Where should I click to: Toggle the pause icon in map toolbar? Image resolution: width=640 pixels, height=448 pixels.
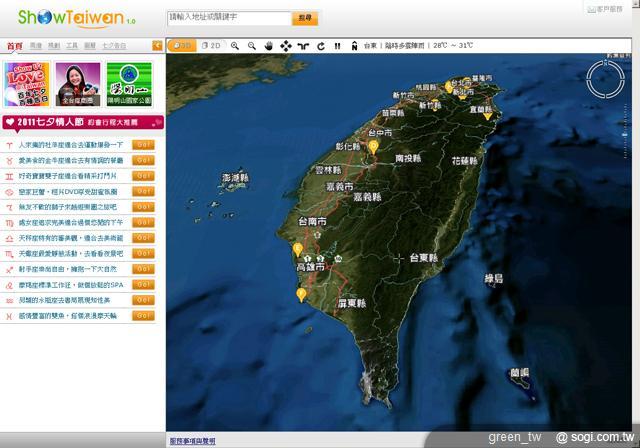pyautogui.click(x=337, y=46)
